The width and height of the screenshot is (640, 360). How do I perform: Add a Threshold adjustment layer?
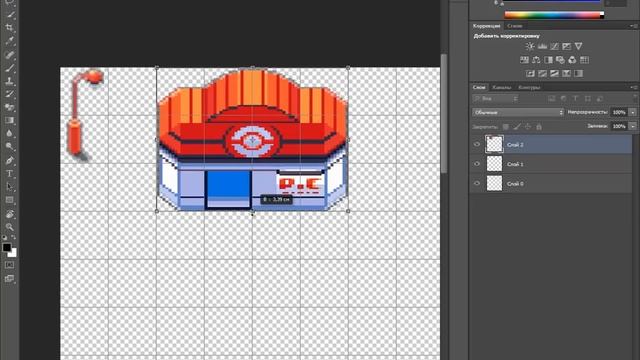[x=554, y=73]
